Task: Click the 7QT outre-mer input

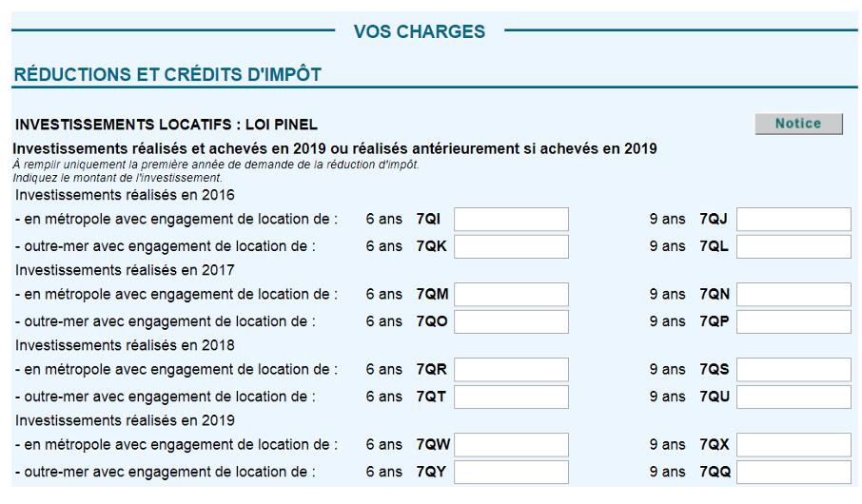Action: coord(511,397)
